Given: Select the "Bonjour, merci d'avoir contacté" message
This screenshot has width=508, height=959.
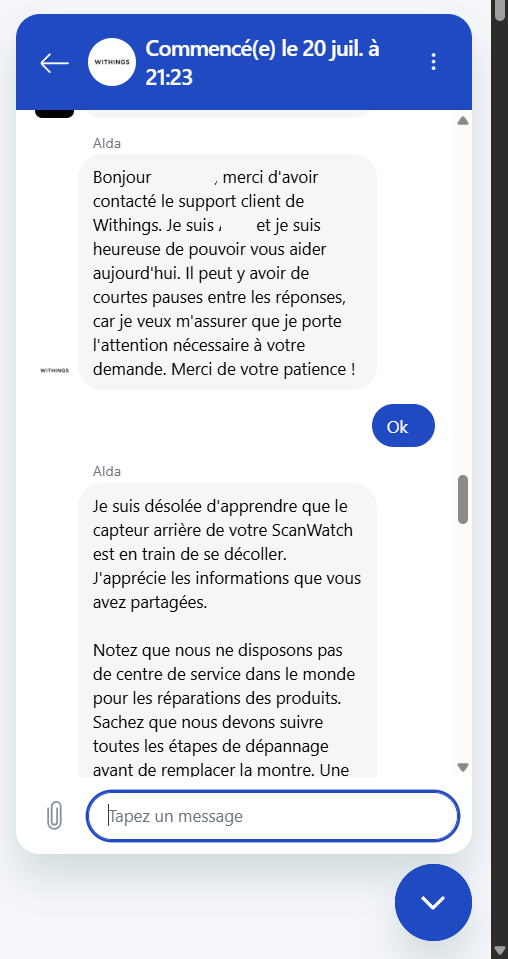Looking at the screenshot, I should pos(227,272).
